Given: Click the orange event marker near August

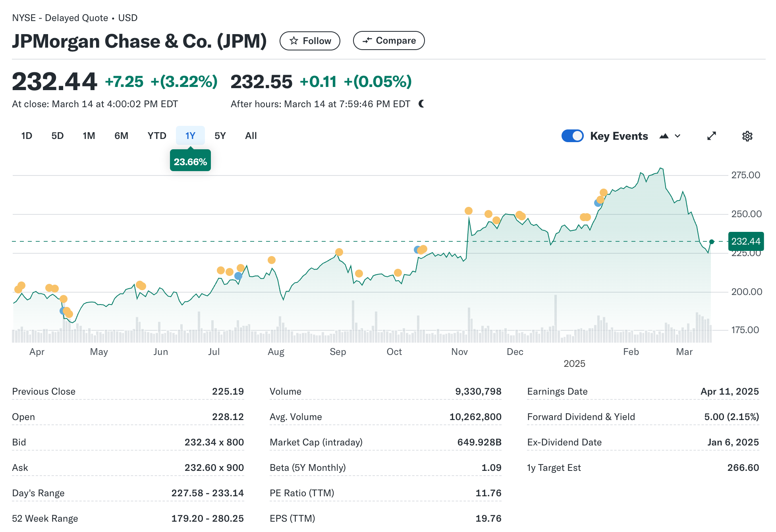Looking at the screenshot, I should pos(272,260).
